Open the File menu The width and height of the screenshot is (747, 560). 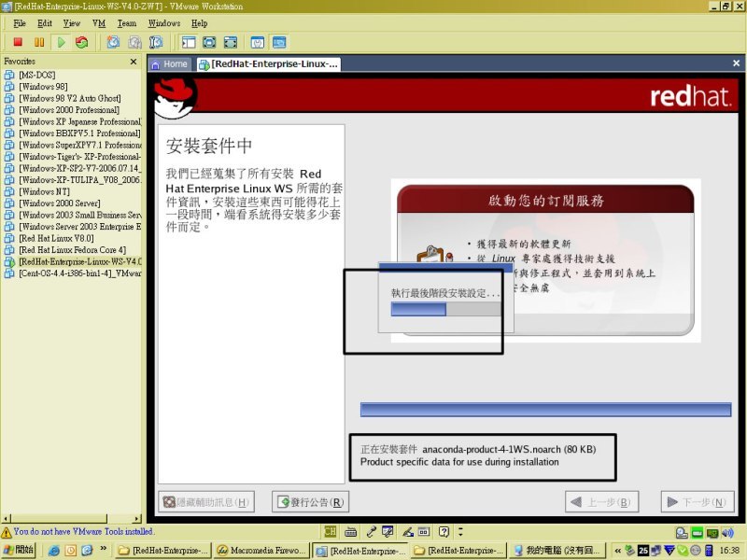pyautogui.click(x=20, y=23)
